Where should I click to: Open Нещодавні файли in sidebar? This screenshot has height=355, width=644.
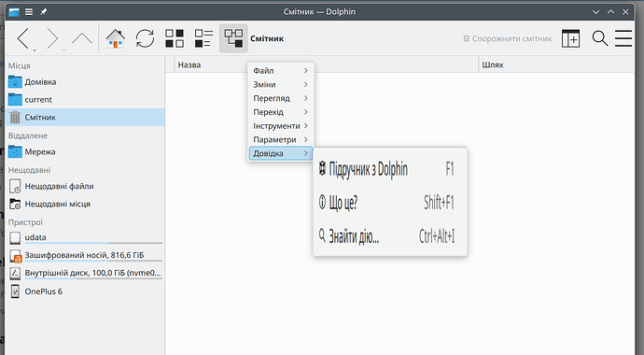86,186
